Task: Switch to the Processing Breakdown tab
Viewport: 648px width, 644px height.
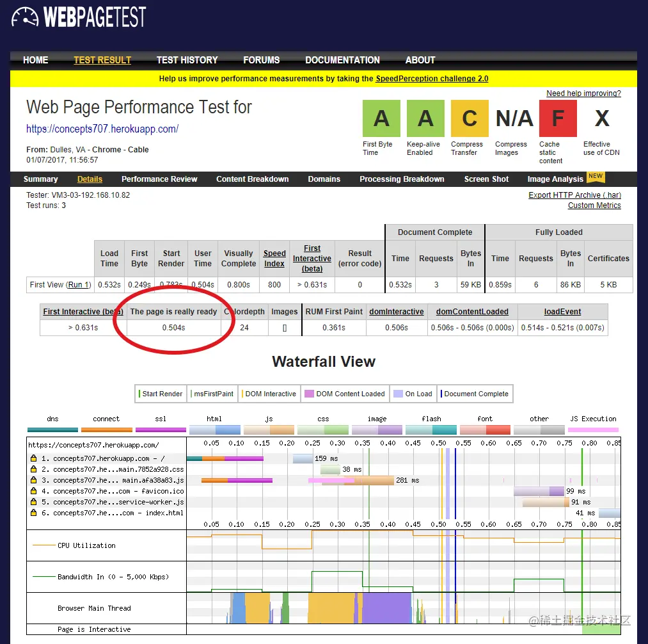Action: [x=402, y=179]
